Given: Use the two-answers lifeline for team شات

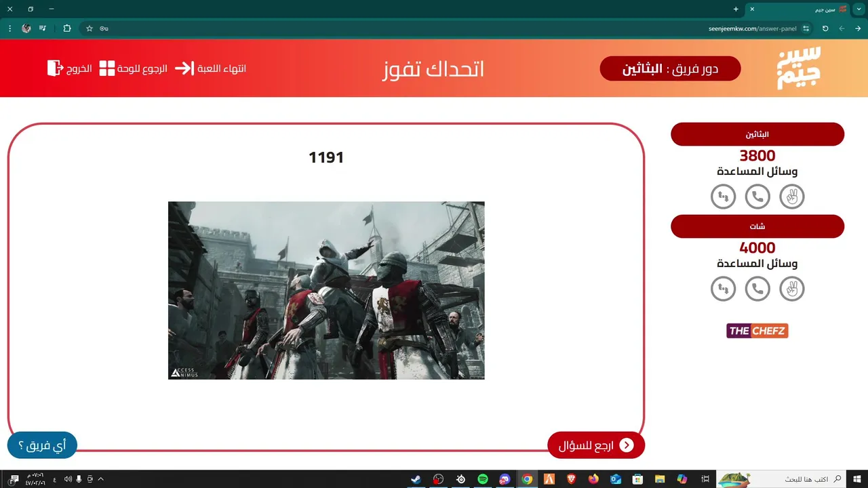Looking at the screenshot, I should [x=791, y=289].
